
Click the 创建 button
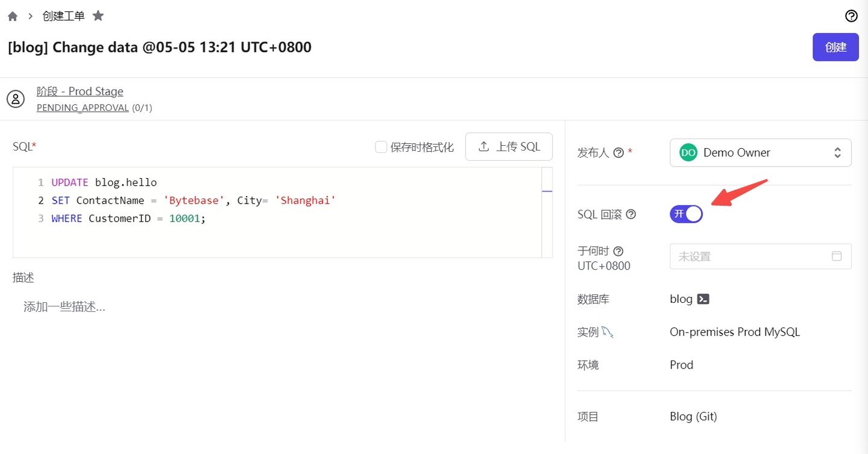[835, 47]
